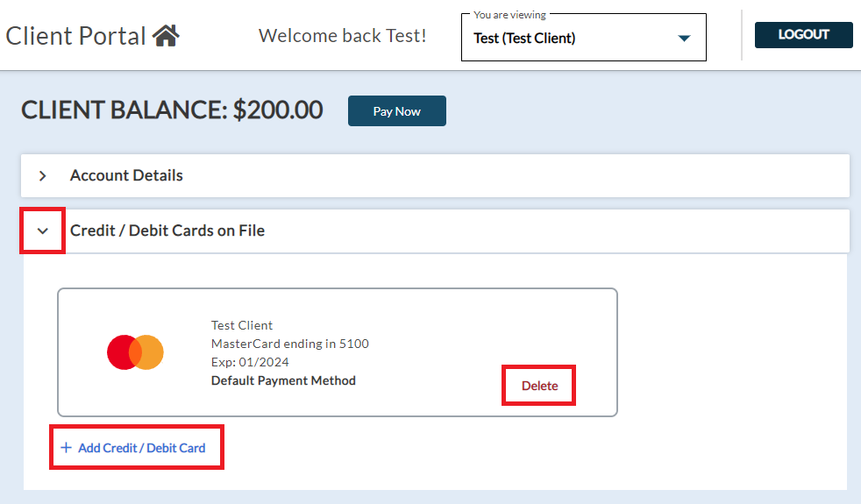Screen dimensions: 861x504
Task: Click the Pay Now button
Action: tap(396, 111)
